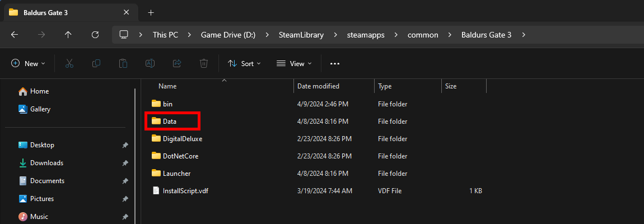Expand chevron after common breadcrumb
This screenshot has width=644, height=224.
pyautogui.click(x=450, y=35)
